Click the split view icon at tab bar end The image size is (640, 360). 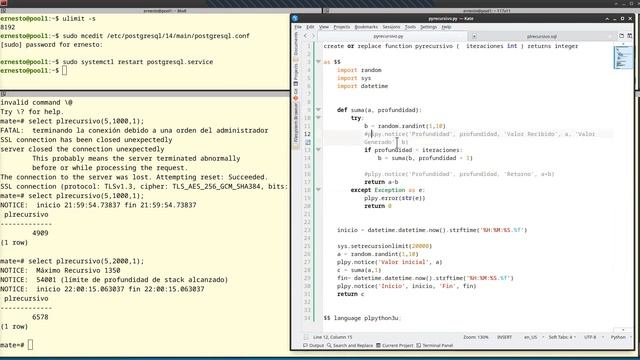[630, 36]
